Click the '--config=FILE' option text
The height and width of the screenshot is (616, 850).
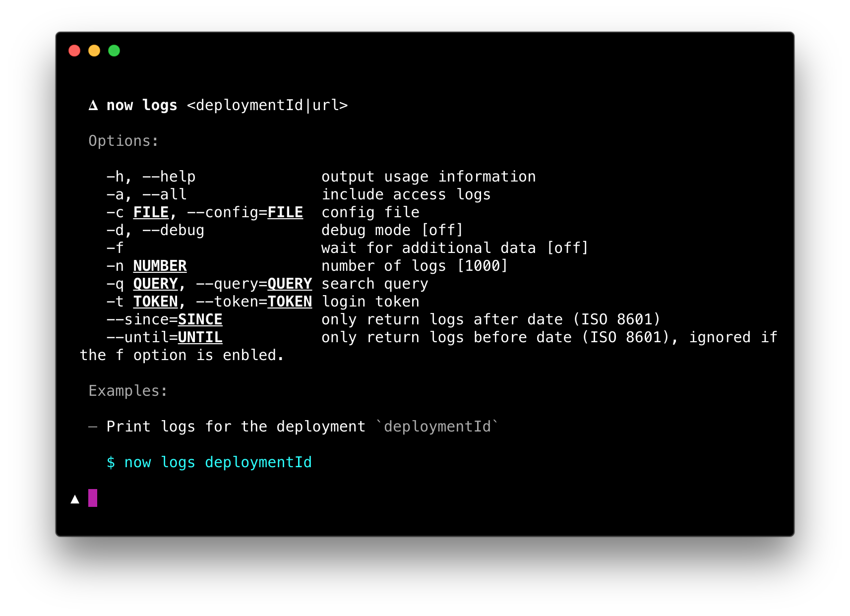coord(245,212)
